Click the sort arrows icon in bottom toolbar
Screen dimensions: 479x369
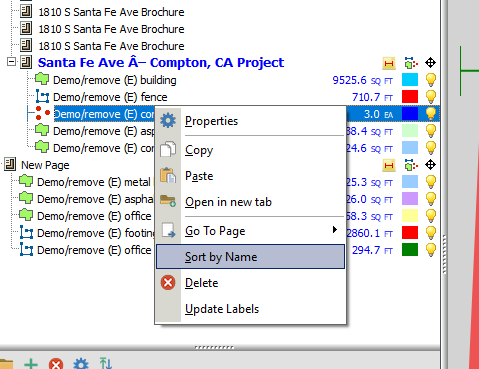tap(106, 363)
